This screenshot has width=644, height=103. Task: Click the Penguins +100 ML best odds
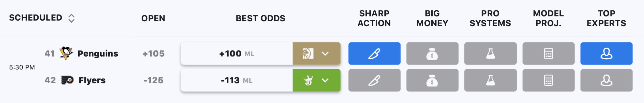pos(237,53)
